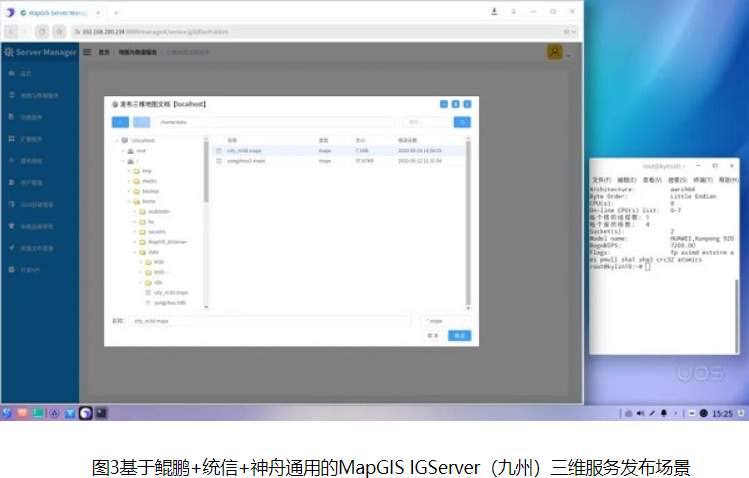Open the launcher icon in taskbar
Screen dimensions: 749x478
pos(7,412)
